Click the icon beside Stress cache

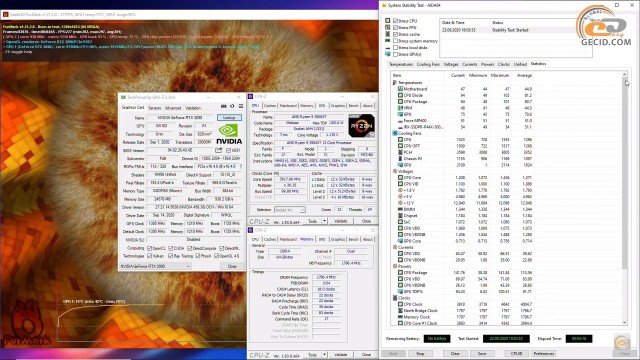click(x=387, y=34)
